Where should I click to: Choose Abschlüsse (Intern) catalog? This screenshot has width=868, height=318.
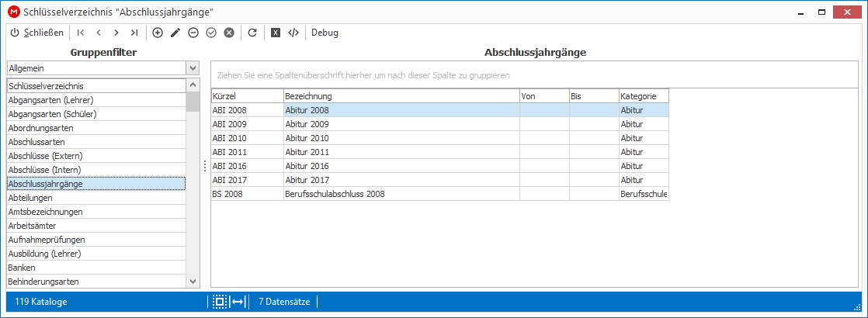(95, 170)
